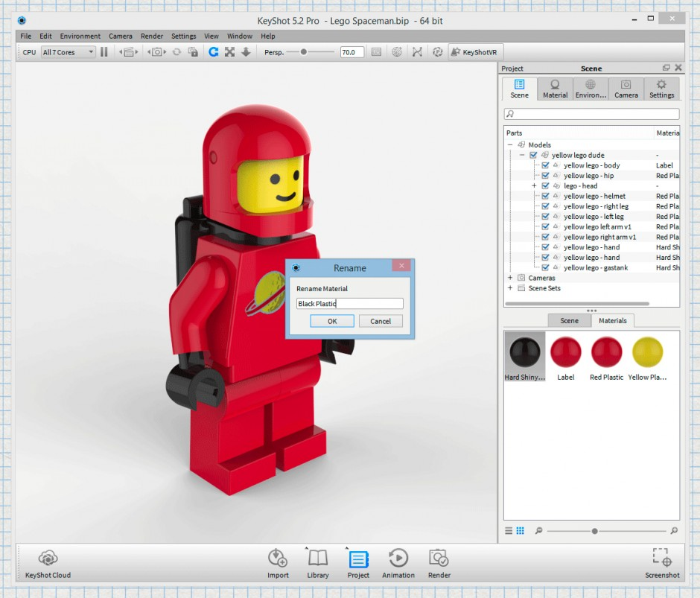Open the KeyShot Cloud icon
Screen dimensions: 700x598
click(x=48, y=559)
